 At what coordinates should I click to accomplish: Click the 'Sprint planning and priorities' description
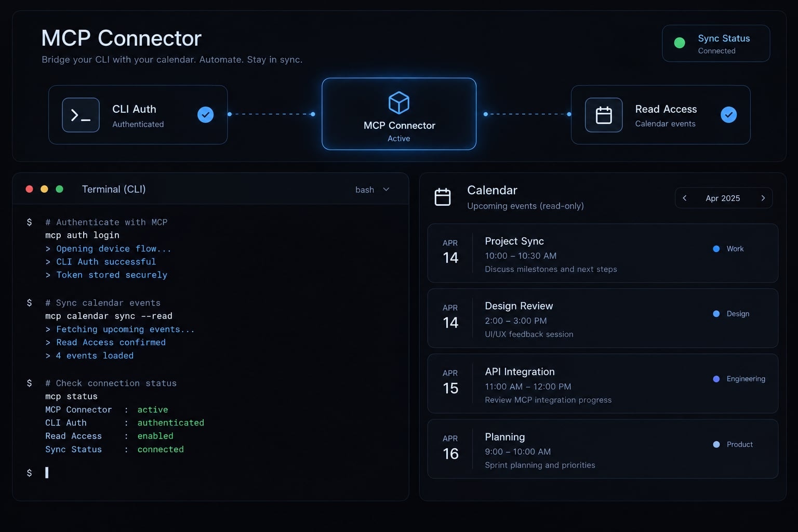click(x=540, y=465)
